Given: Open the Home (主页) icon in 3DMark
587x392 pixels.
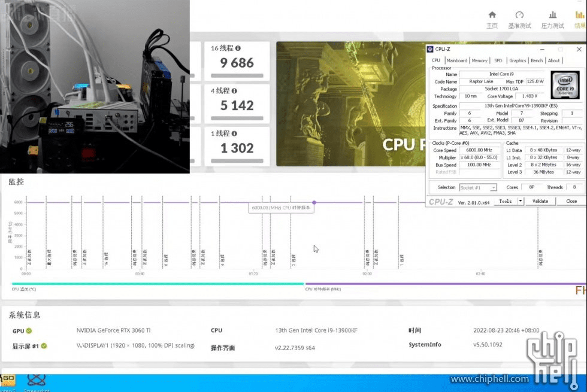Looking at the screenshot, I should tap(492, 15).
